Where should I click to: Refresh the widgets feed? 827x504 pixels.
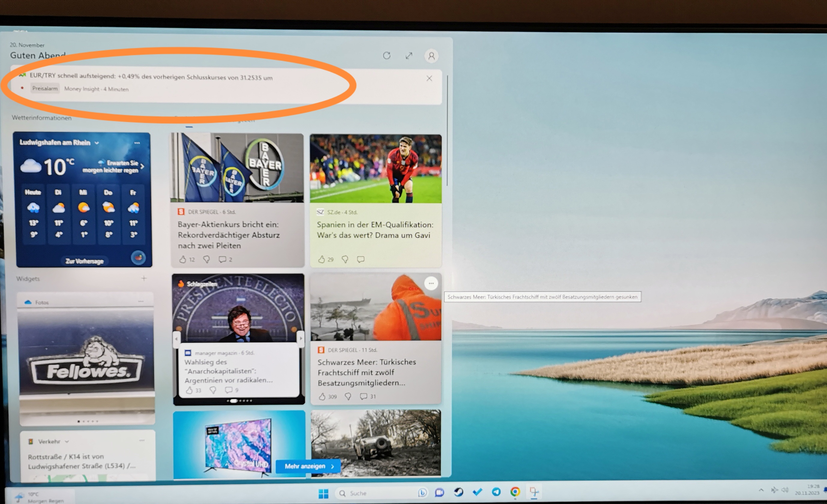[x=387, y=55]
